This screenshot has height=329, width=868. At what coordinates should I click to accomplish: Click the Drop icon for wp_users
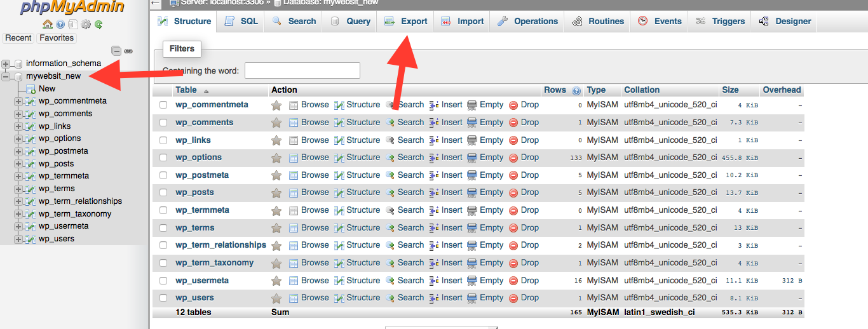pos(513,298)
